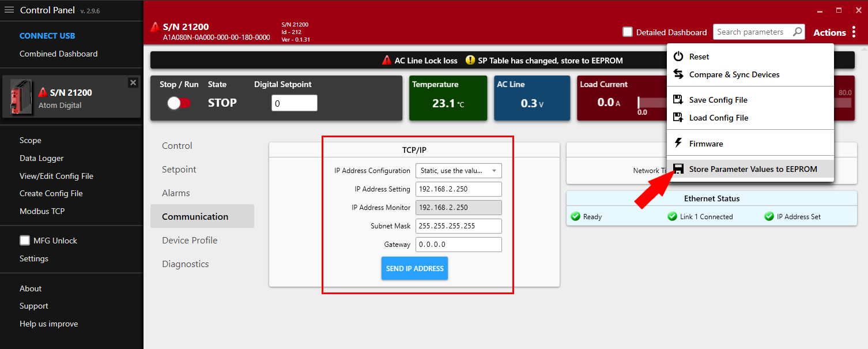
Task: Open CONNECT USB from the sidebar
Action: 48,35
